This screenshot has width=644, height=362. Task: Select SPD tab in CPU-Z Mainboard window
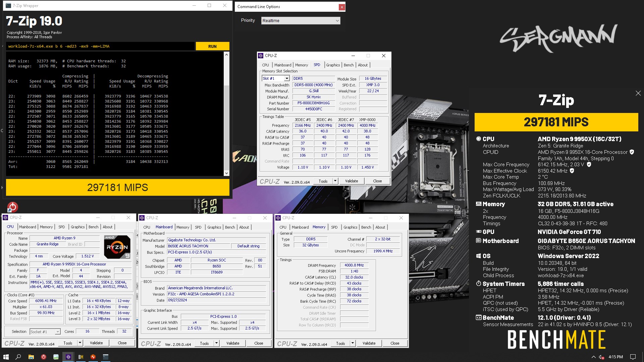coord(198,227)
